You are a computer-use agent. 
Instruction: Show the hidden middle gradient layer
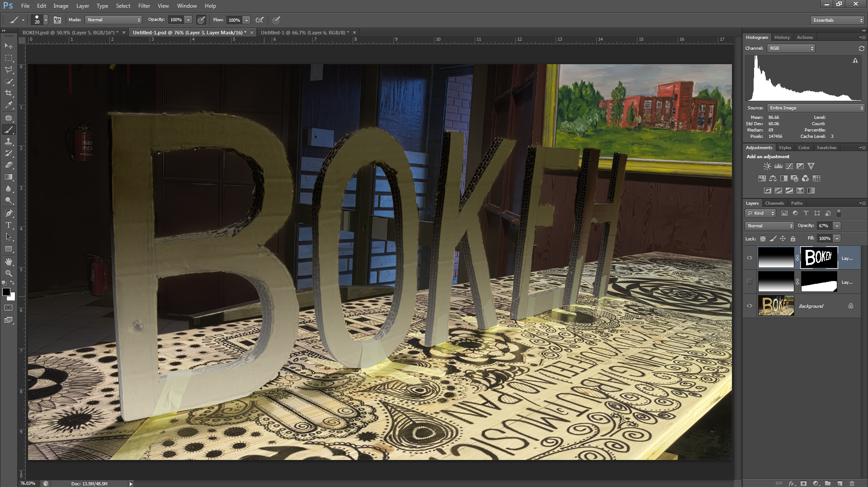pyautogui.click(x=750, y=282)
